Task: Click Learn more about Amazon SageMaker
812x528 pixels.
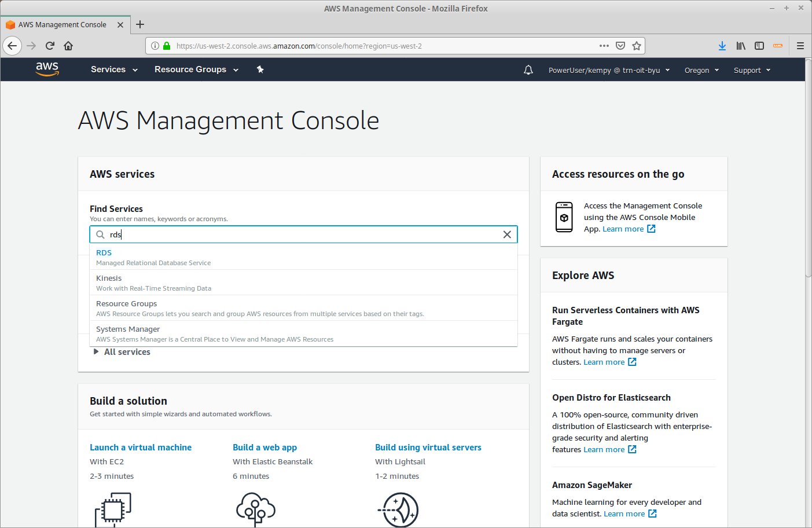Action: [x=624, y=514]
